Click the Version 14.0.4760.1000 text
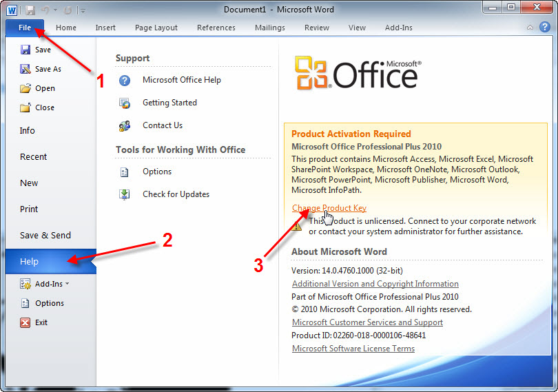Image resolution: width=558 pixels, height=392 pixels. point(347,271)
